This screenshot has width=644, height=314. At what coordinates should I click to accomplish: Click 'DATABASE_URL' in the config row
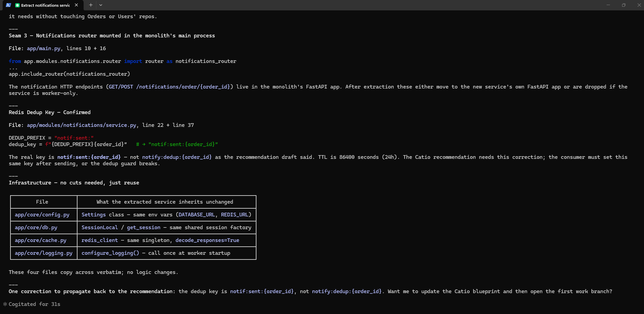(x=197, y=215)
